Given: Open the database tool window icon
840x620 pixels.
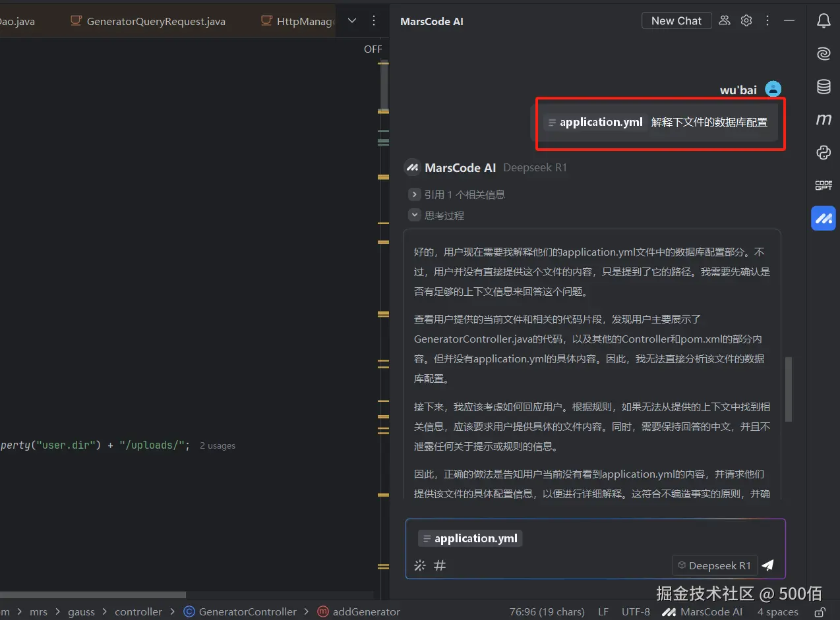Looking at the screenshot, I should pyautogui.click(x=824, y=86).
